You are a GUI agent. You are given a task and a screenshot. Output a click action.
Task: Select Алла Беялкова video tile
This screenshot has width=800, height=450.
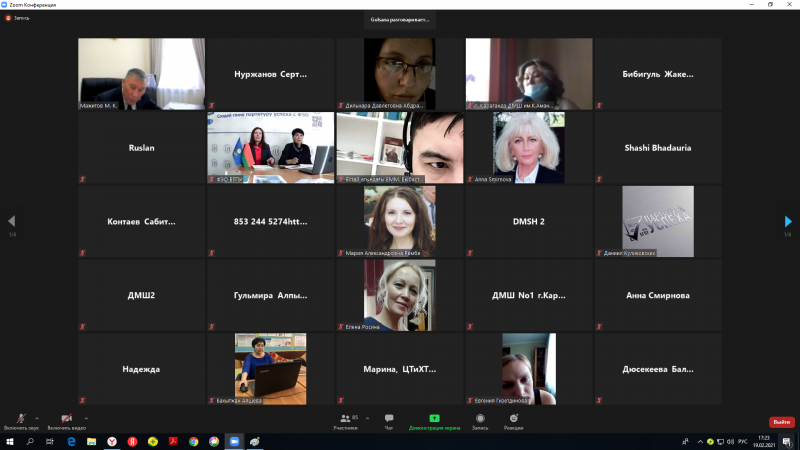click(529, 147)
